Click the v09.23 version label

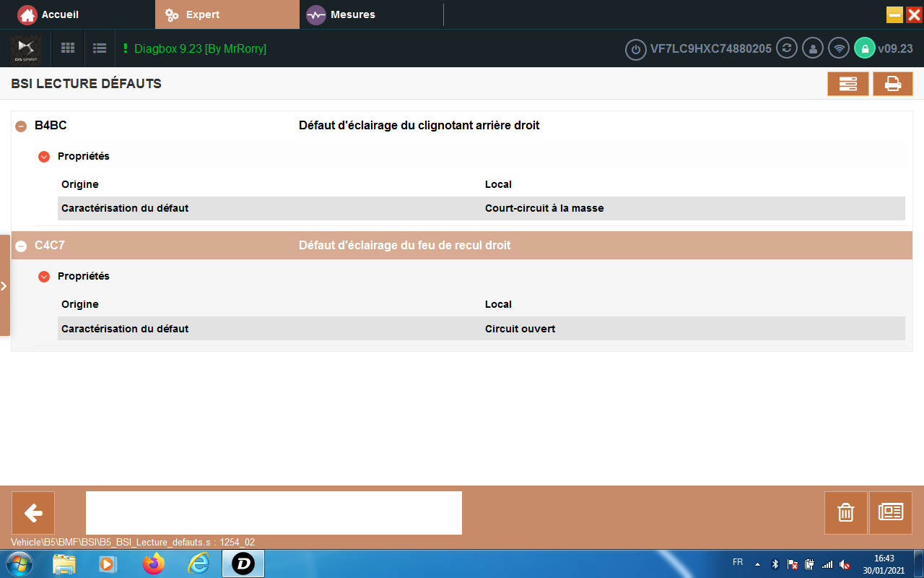[x=895, y=48]
